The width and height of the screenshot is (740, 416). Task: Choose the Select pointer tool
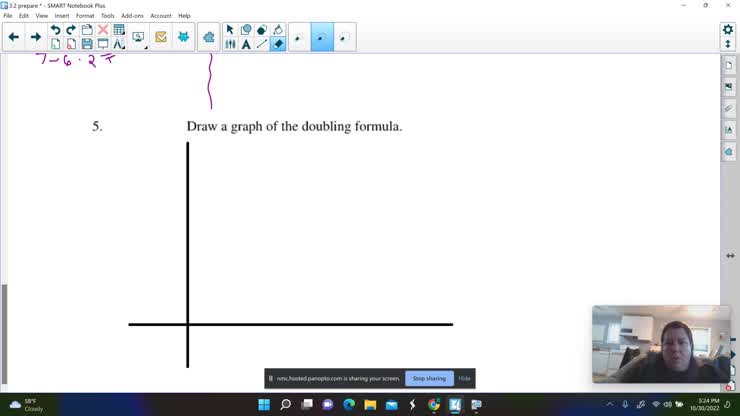[x=230, y=30]
